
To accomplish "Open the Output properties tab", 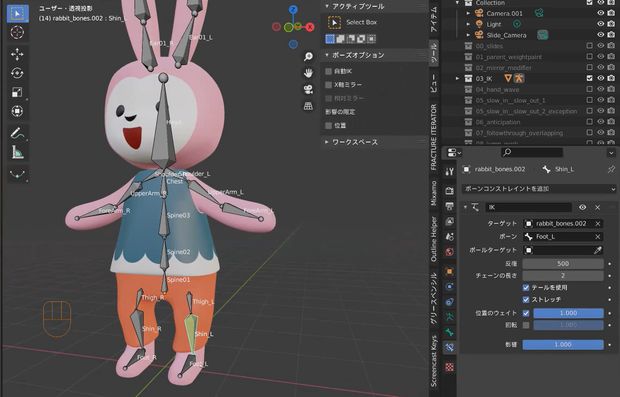I will point(450,206).
